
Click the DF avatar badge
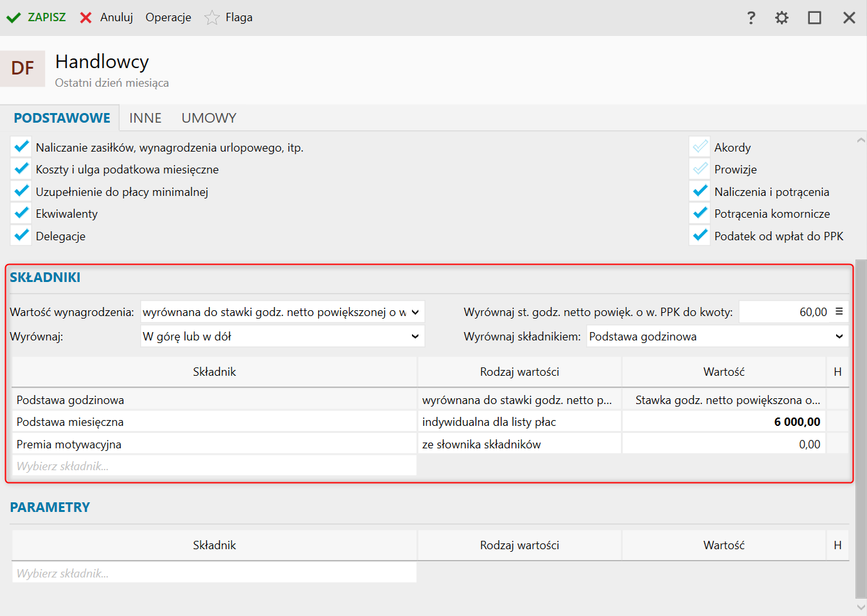(22, 68)
